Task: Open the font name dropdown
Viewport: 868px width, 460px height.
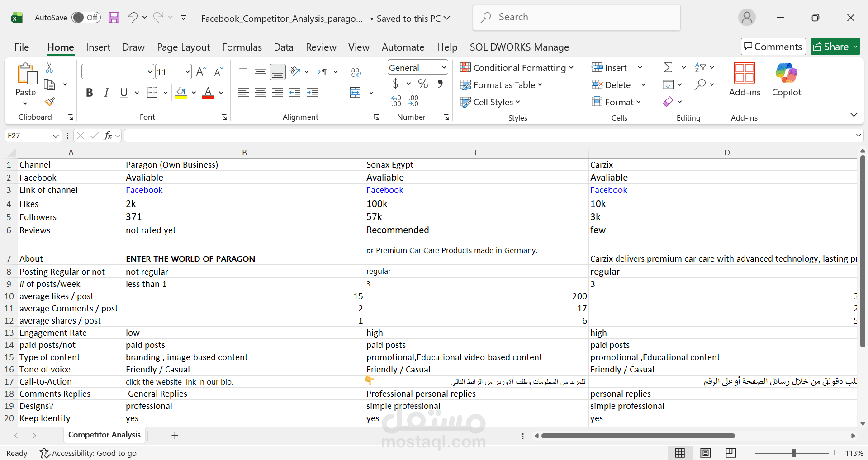Action: [x=150, y=72]
